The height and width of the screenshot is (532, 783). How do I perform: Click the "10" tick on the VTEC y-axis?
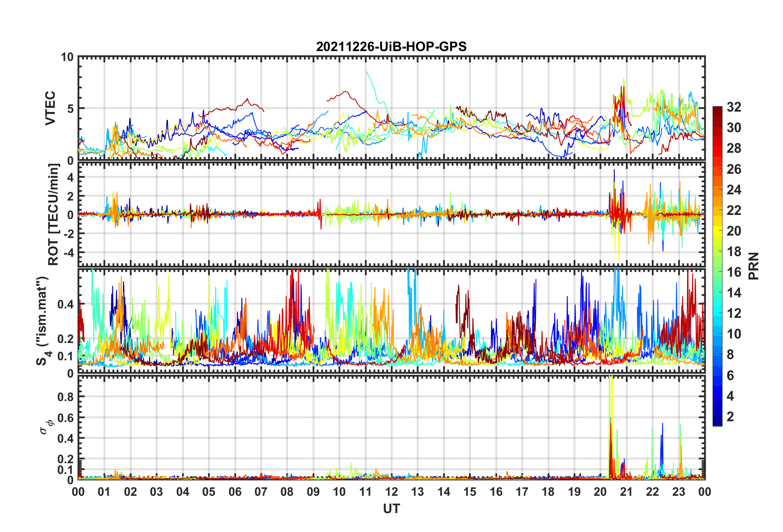click(x=67, y=57)
